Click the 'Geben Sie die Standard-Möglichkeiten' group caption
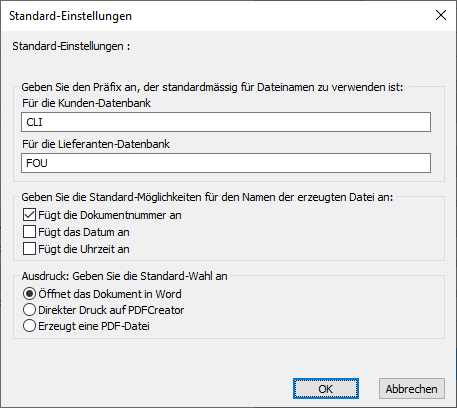This screenshot has height=408, width=457. [x=207, y=197]
